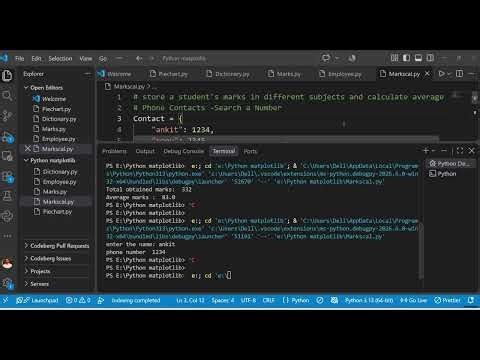Run the Python file with play button
Image resolution: width=480 pixels, height=360 pixels.
click(x=441, y=74)
